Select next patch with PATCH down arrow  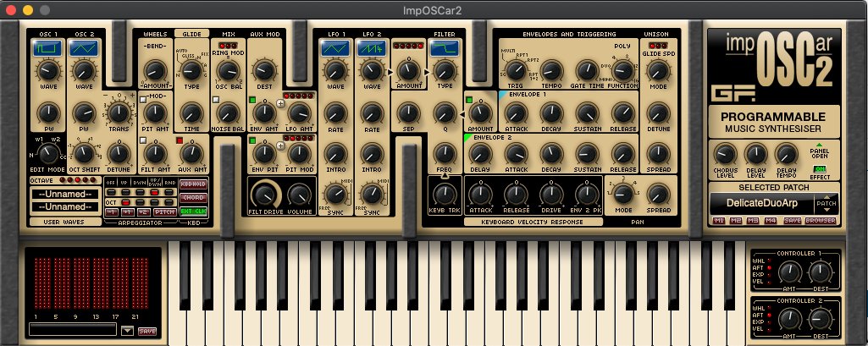(827, 211)
